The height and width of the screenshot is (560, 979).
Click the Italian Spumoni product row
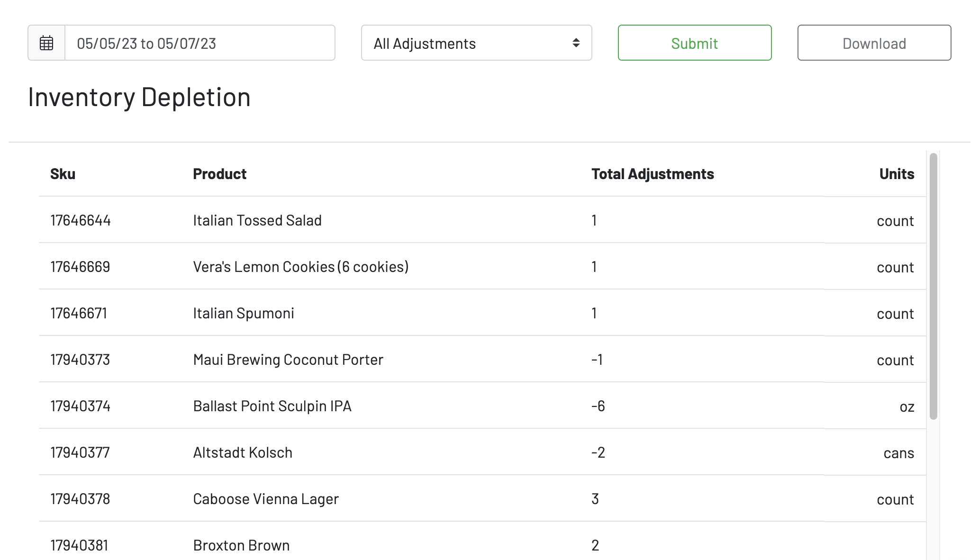(x=244, y=313)
